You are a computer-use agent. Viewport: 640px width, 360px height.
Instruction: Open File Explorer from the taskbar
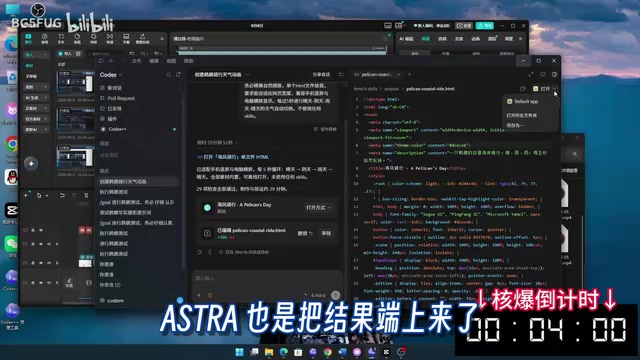click(x=269, y=352)
